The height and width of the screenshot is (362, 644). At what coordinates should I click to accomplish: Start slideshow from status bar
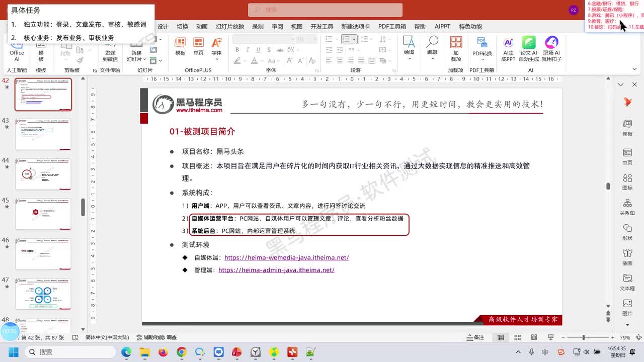pos(551,337)
